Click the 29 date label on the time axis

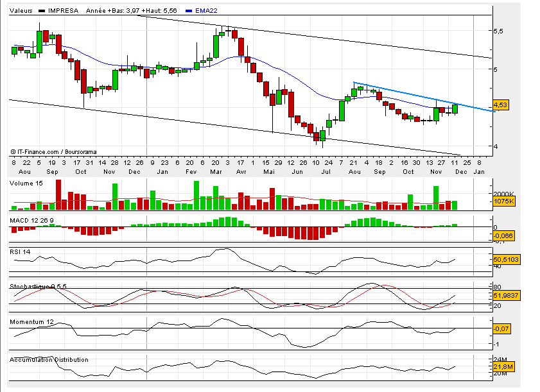click(278, 163)
